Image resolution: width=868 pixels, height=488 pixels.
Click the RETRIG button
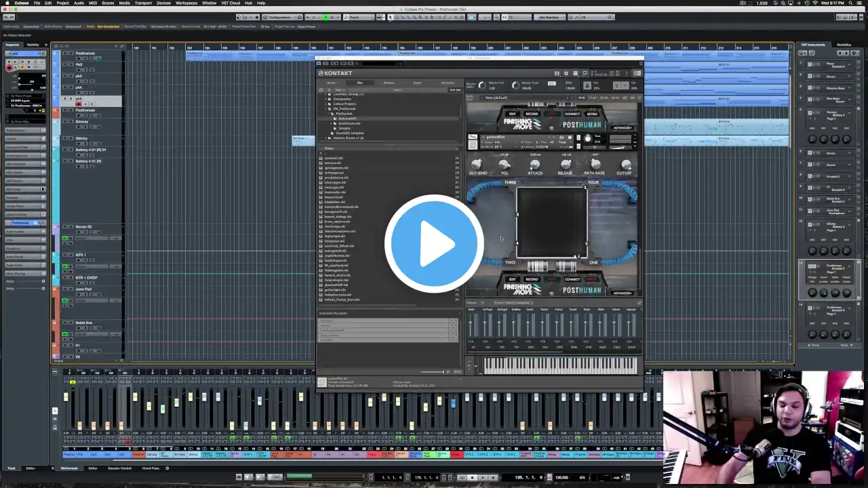tap(592, 114)
